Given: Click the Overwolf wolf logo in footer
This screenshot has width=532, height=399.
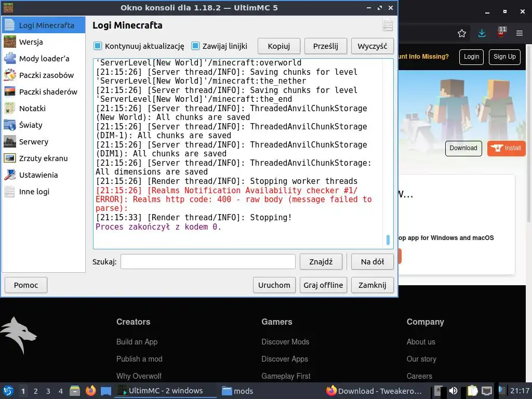Looking at the screenshot, I should coord(18,335).
